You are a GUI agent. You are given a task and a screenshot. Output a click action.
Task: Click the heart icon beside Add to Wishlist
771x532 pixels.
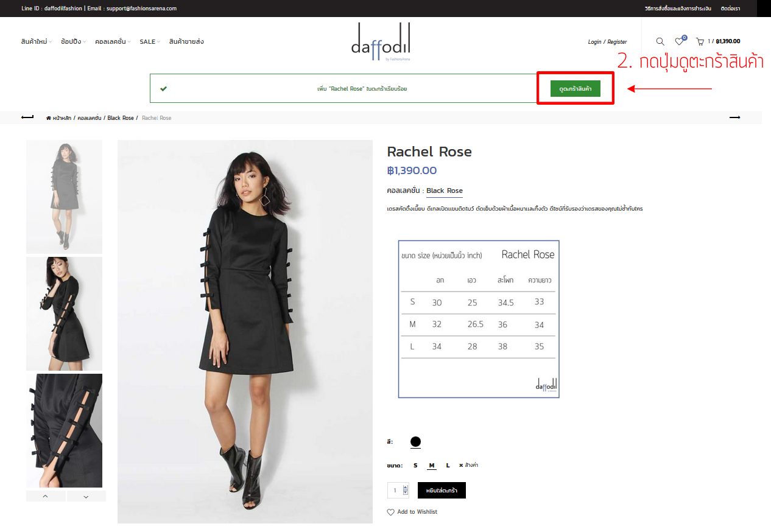tap(391, 512)
